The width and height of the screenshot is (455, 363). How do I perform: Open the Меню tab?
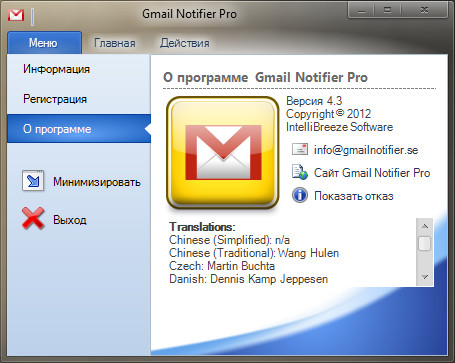(44, 43)
